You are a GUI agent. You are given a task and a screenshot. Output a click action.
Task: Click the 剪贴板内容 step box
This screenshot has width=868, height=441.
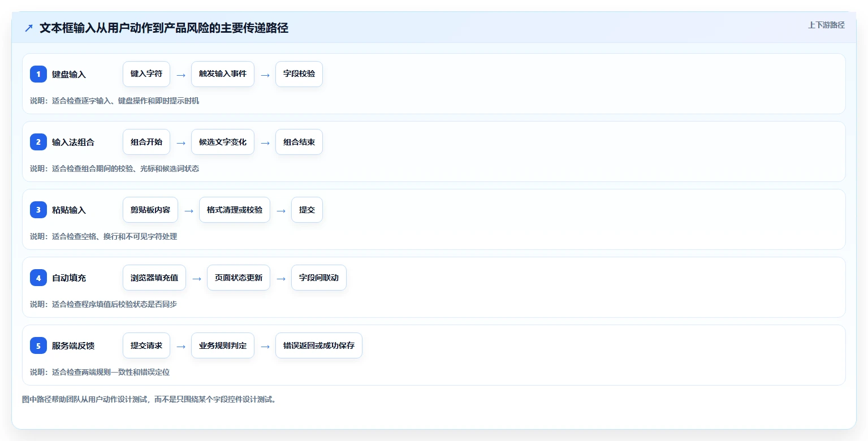pos(150,210)
